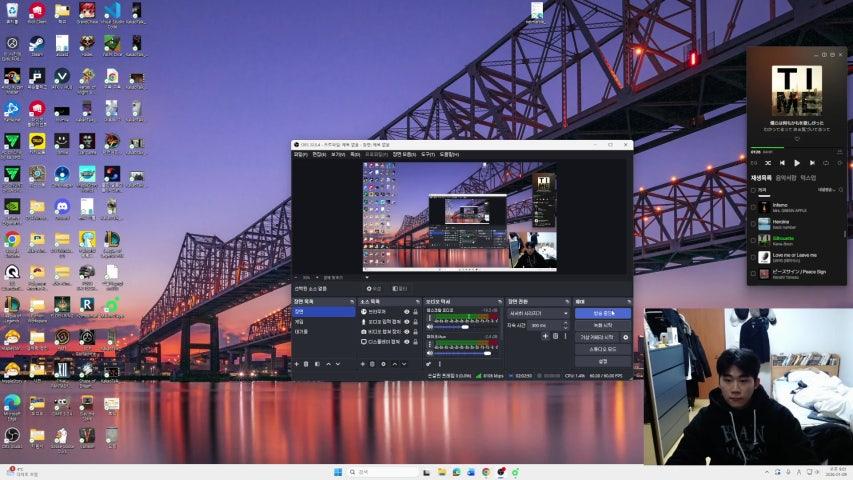Add a new scene with the plus icon
Screen dimensions: 853x480
pos(296,364)
